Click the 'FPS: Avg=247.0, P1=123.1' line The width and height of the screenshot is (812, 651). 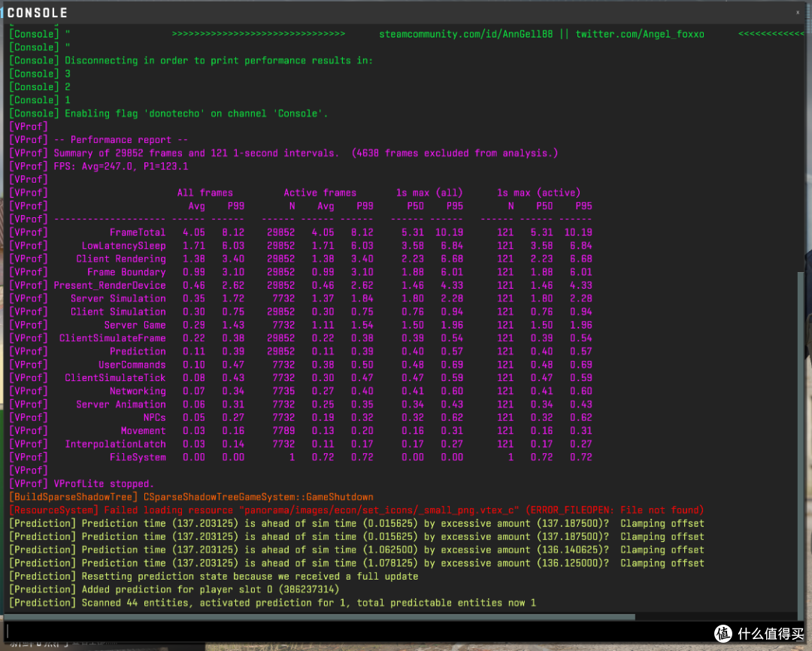click(99, 166)
